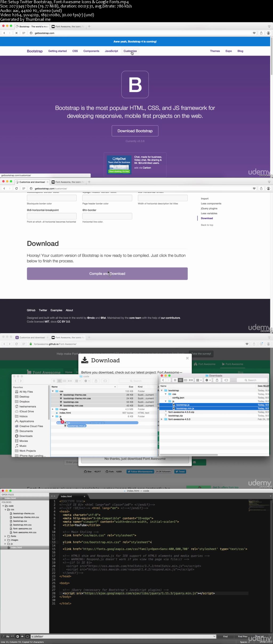The width and height of the screenshot is (273, 644).
Task: Reload the getbootstrap.com/customize page
Action: coord(17,188)
